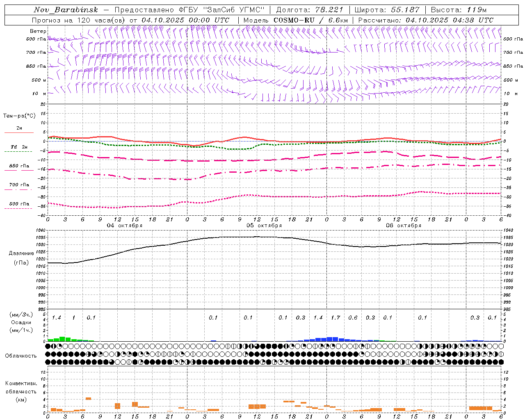Click the Рассчитано: 04.10.2025 04:38 UTC timestamp
Viewport: 525px width, 420px height.
coord(426,20)
